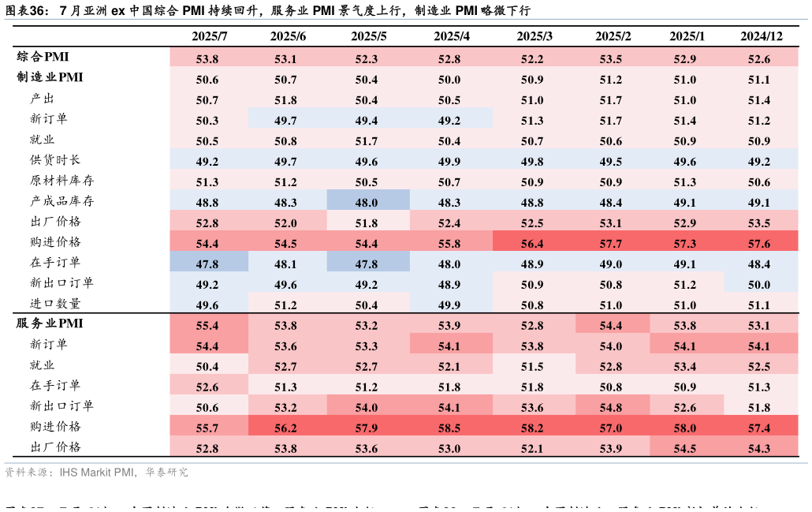Image resolution: width=812 pixels, height=512 pixels.
Task: Click the 产出 row label
Action: [x=42, y=98]
